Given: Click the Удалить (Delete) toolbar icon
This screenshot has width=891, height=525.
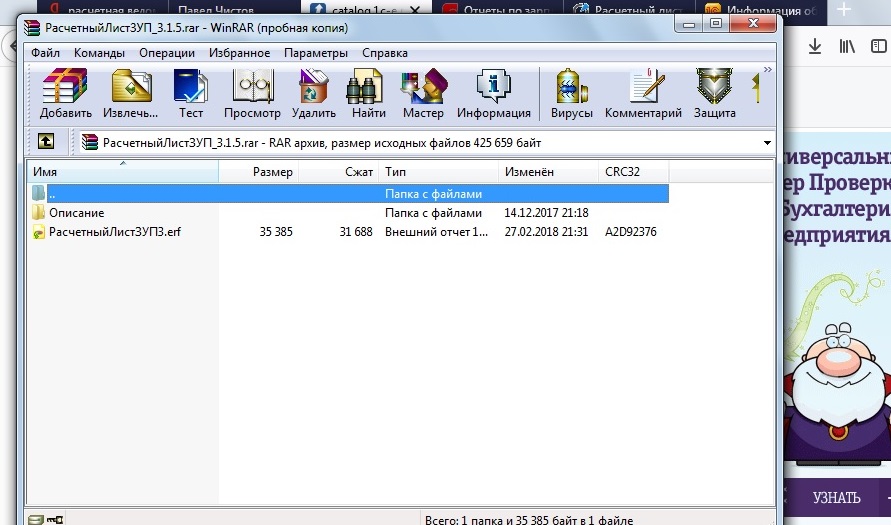Looking at the screenshot, I should pos(314,93).
